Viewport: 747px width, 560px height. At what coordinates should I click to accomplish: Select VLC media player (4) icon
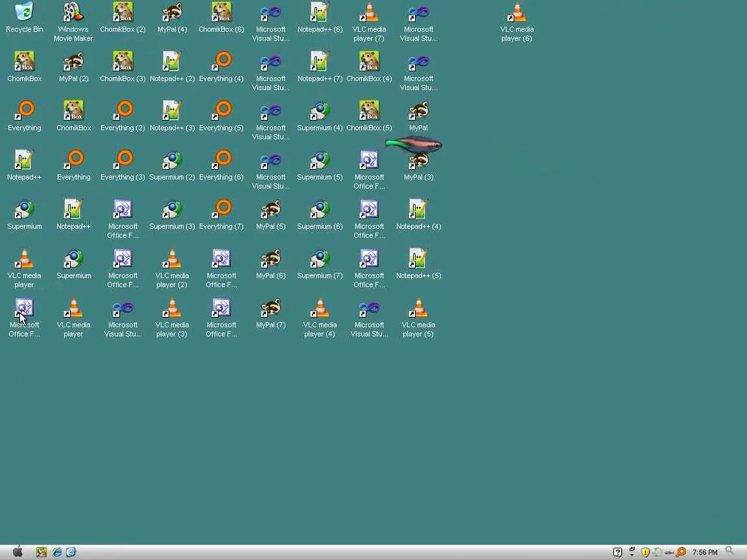coord(320,318)
